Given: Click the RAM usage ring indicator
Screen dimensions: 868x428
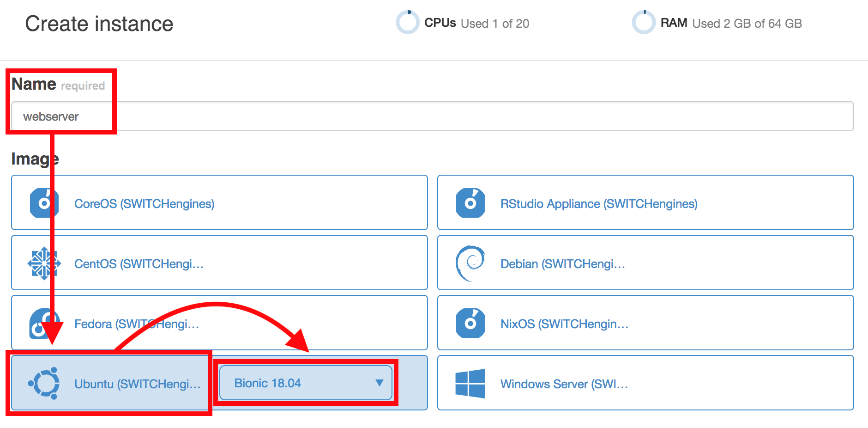Looking at the screenshot, I should coord(644,22).
